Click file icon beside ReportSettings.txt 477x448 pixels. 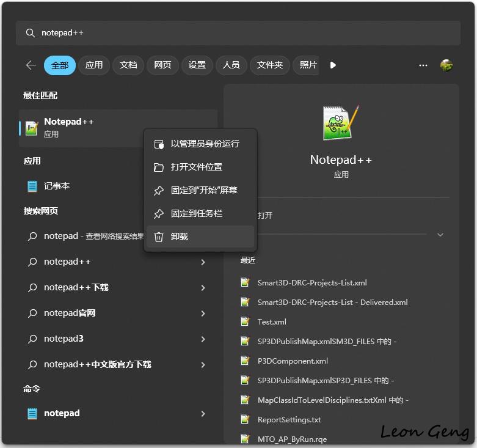tap(245, 420)
